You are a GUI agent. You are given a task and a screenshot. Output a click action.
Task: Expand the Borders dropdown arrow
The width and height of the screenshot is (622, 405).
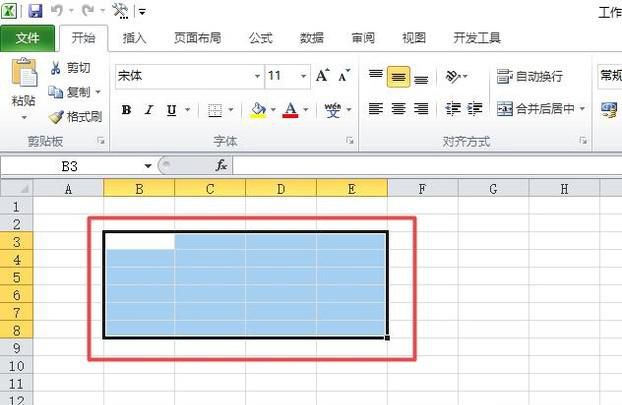click(231, 110)
